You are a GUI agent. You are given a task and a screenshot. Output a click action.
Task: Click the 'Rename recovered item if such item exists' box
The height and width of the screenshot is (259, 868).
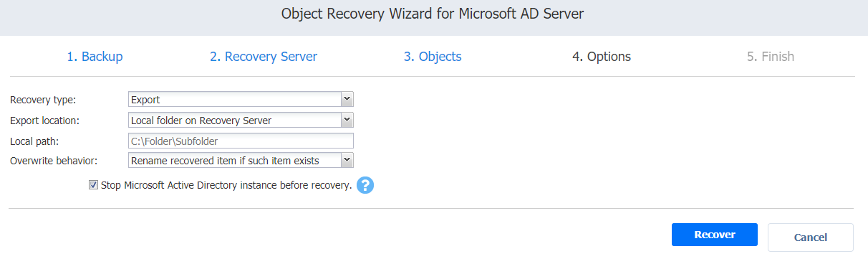click(x=241, y=160)
